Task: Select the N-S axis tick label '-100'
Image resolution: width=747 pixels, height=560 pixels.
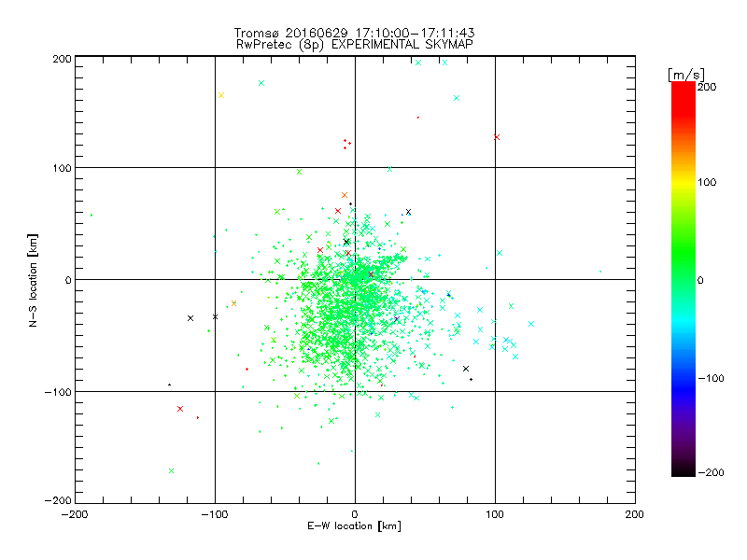Action: [58, 392]
